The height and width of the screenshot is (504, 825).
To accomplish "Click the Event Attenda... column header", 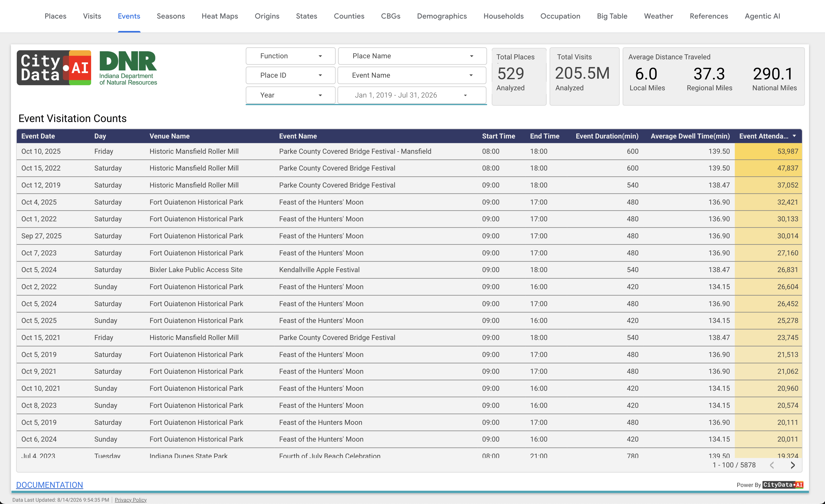I will click(764, 136).
